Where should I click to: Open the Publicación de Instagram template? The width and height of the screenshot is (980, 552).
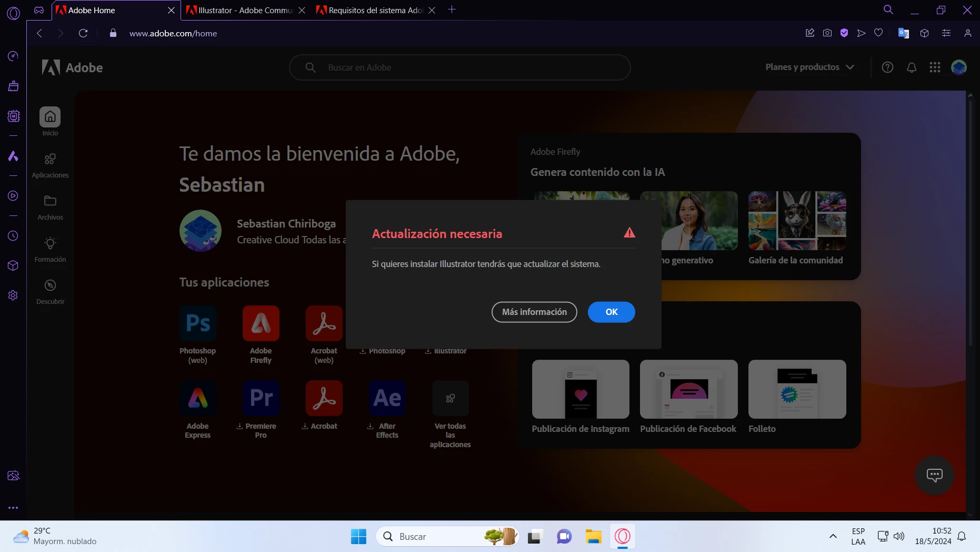581,389
